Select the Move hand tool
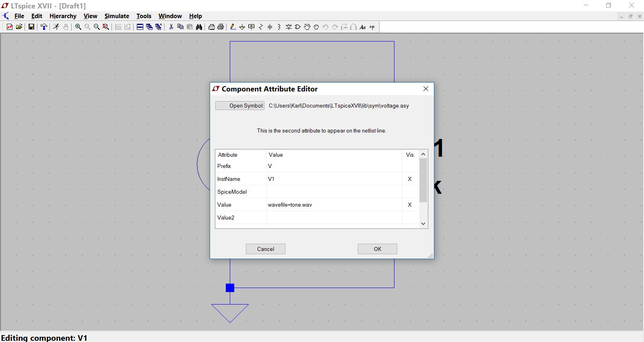 pyautogui.click(x=307, y=27)
